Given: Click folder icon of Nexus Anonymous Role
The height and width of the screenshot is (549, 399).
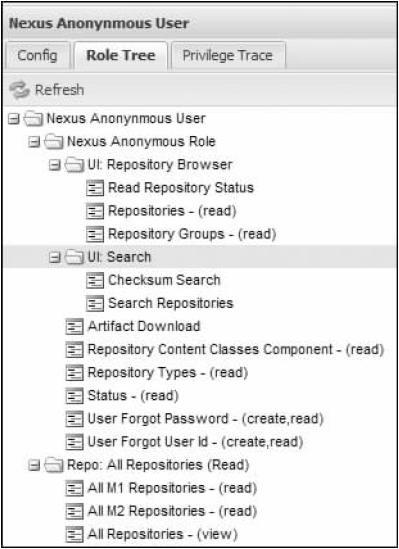Looking at the screenshot, I should point(54,142).
